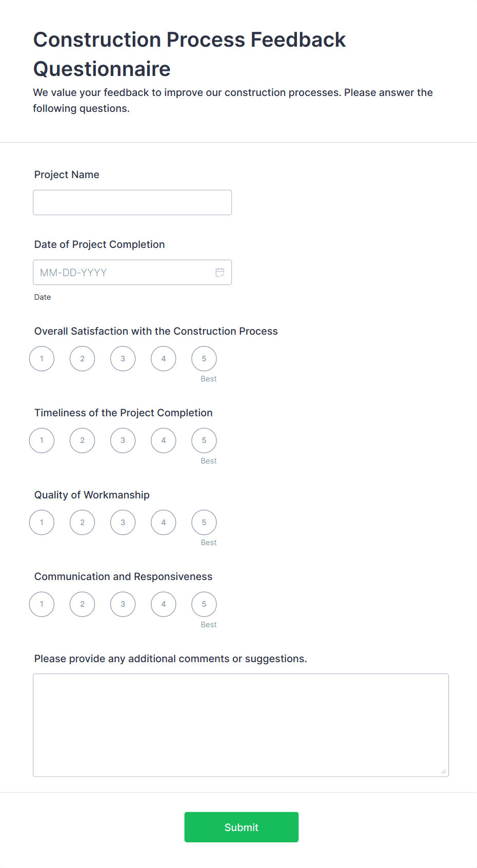
Task: Click the comments box resize handle
Action: 444,771
